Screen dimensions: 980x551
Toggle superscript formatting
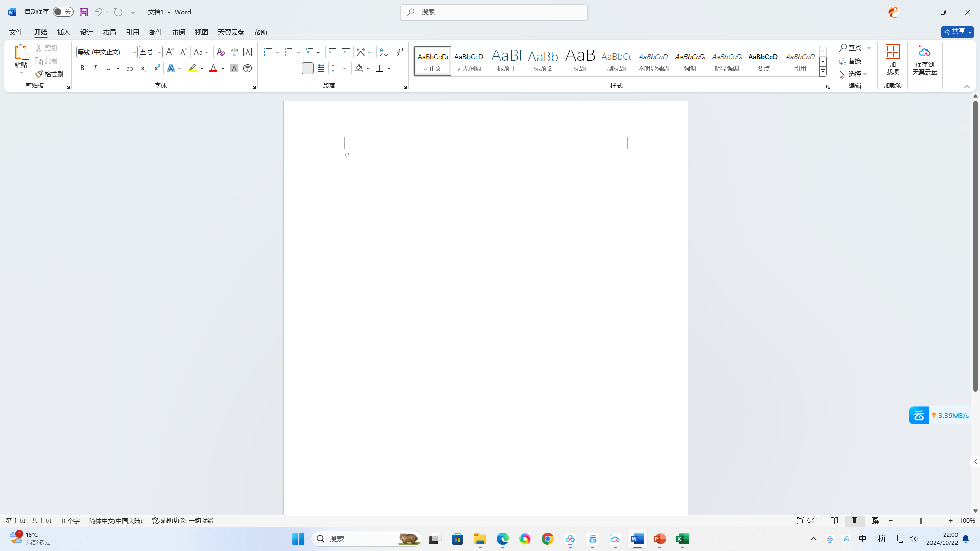(156, 68)
